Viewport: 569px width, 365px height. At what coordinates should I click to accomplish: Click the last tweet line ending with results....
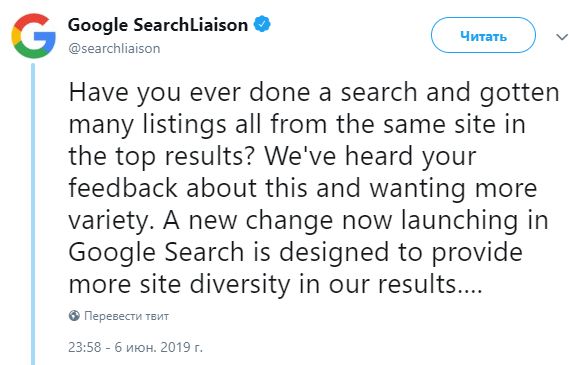(275, 284)
